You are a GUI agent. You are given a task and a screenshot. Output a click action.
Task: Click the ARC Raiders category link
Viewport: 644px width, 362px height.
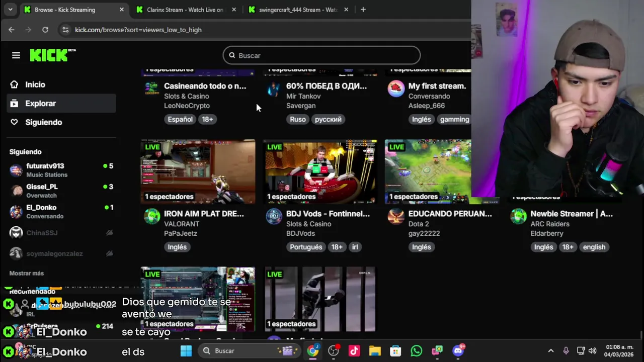click(550, 224)
